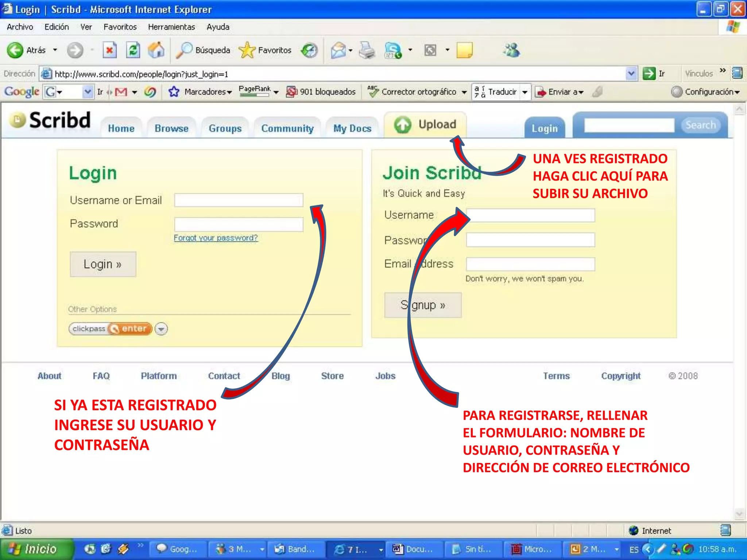Expand Vínculos chevron on links bar
Image resolution: width=747 pixels, height=560 pixels.
pyautogui.click(x=723, y=70)
